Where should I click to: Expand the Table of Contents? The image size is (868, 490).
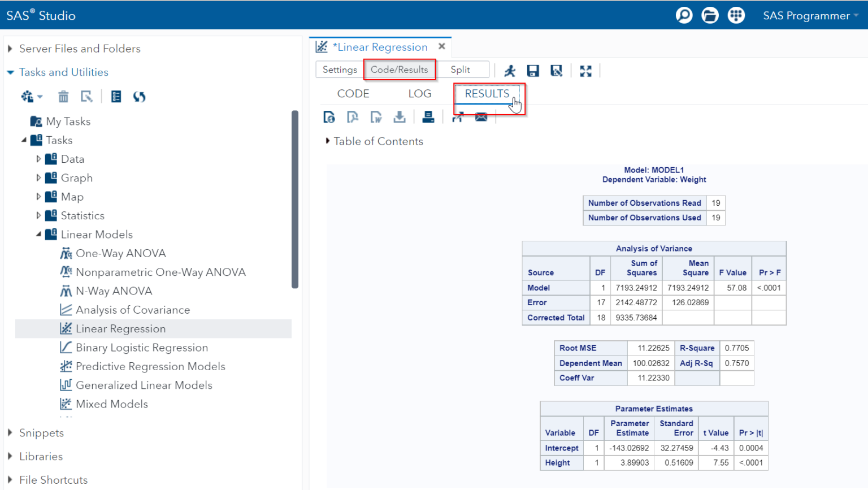click(x=328, y=141)
